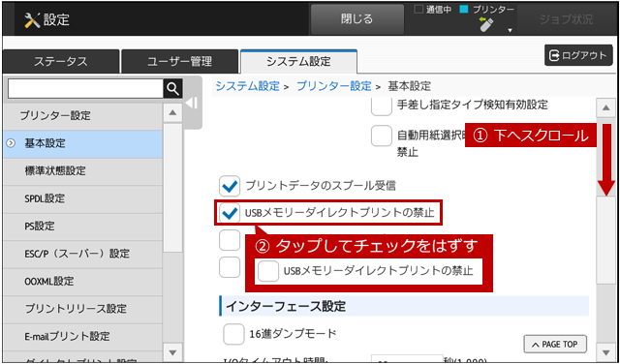Open OOXML設定 in sidebar
This screenshot has width=620, height=364.
tap(83, 282)
